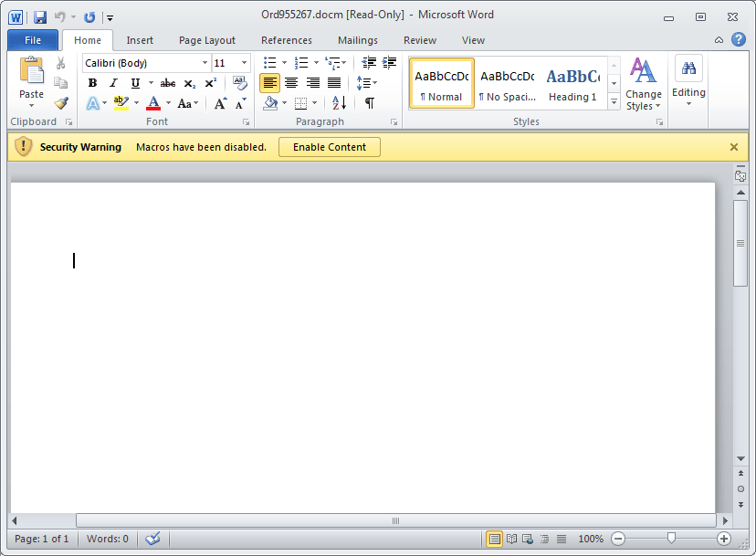The height and width of the screenshot is (556, 756).
Task: Increase paragraph indent
Action: (x=389, y=63)
